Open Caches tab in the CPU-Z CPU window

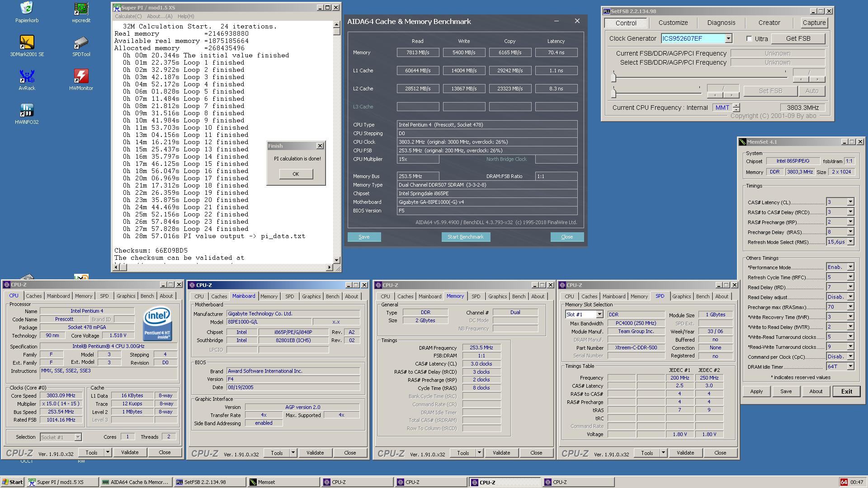(x=34, y=296)
